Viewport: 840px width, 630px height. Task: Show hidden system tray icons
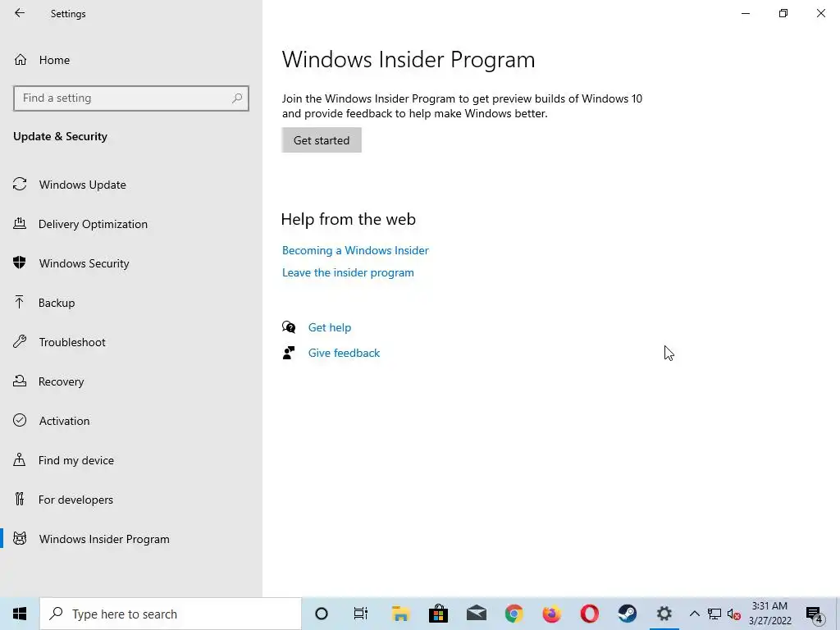pyautogui.click(x=694, y=614)
